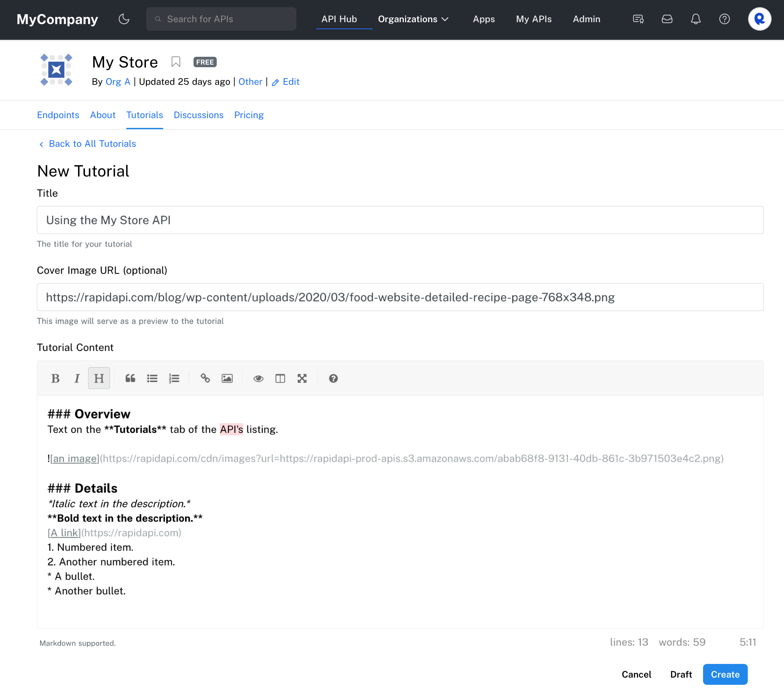The width and height of the screenshot is (784, 691).
Task: Open the Org A link
Action: pos(118,82)
